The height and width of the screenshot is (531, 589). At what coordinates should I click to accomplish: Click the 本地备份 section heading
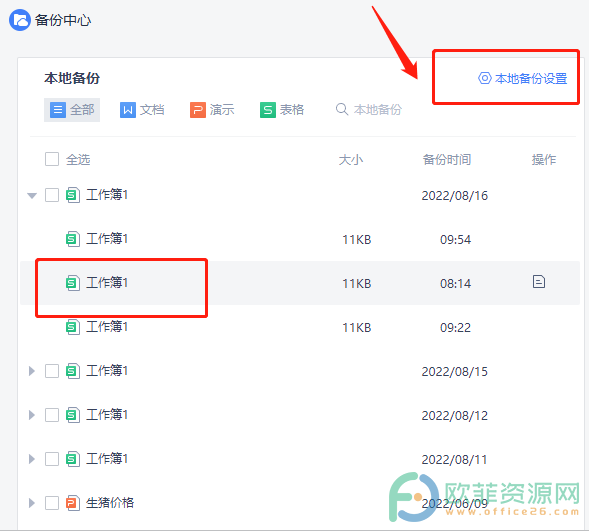click(72, 78)
